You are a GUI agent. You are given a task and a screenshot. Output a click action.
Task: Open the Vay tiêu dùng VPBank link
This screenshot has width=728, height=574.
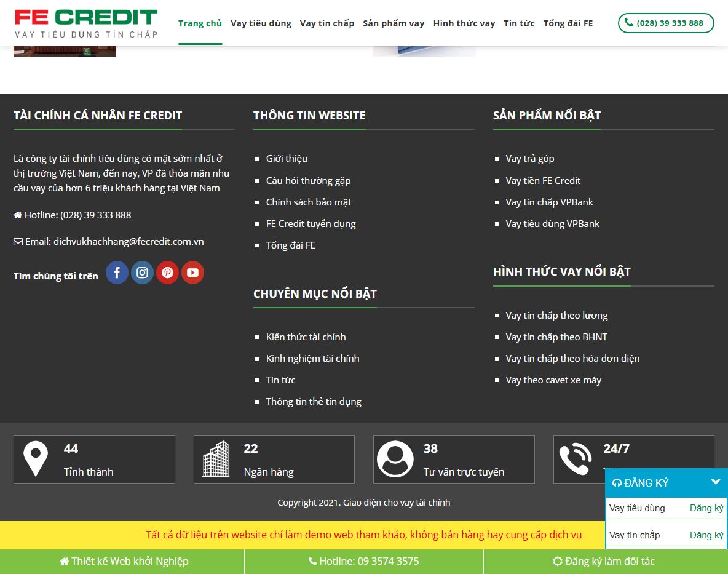553,224
